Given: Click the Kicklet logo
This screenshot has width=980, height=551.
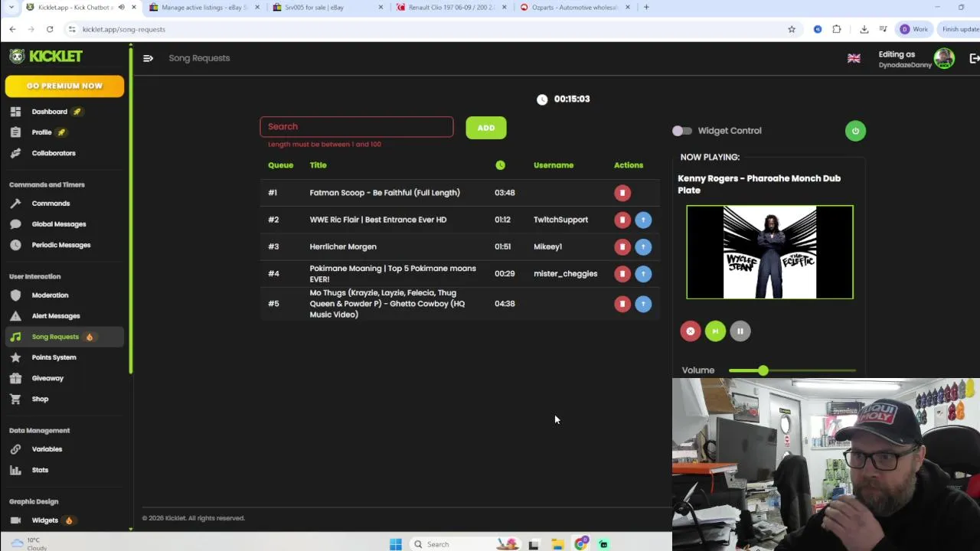Looking at the screenshot, I should coord(46,57).
